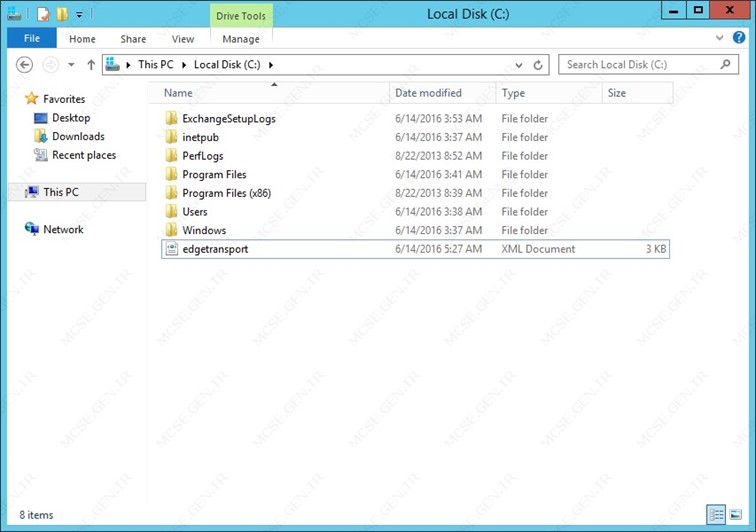Screen dimensions: 756x532
Task: Select the inetpub folder icon
Action: pos(171,137)
